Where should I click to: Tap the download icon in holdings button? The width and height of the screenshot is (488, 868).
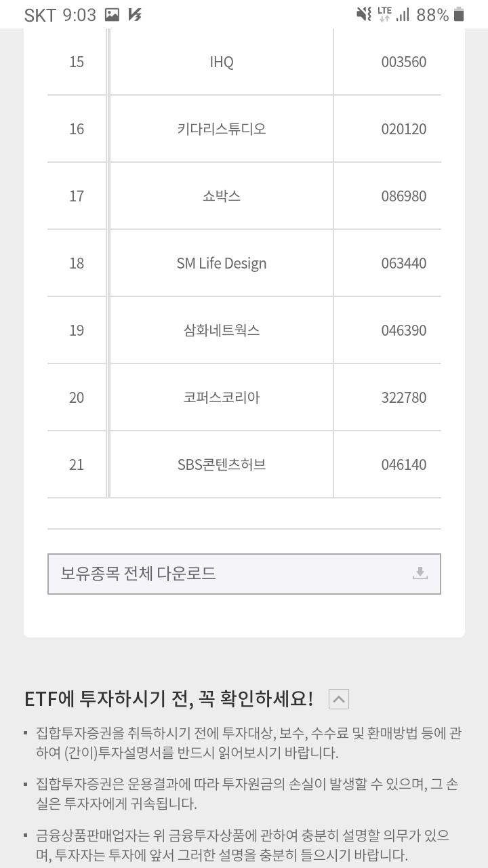[x=420, y=574]
